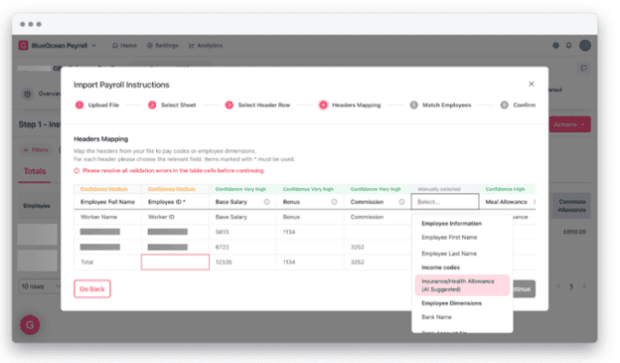The width and height of the screenshot is (620, 363).
Task: Go to next page arrow in pagination
Action: click(584, 286)
